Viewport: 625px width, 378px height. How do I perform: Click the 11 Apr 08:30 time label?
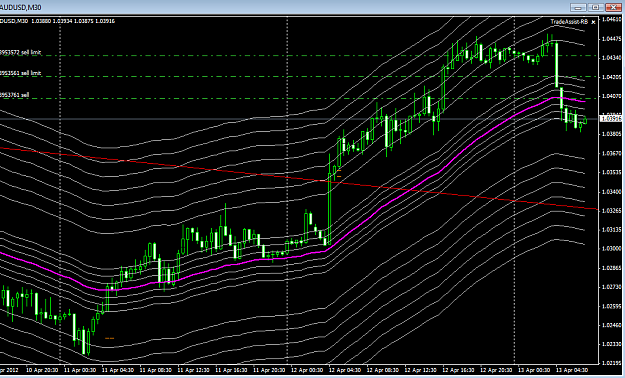155,370
